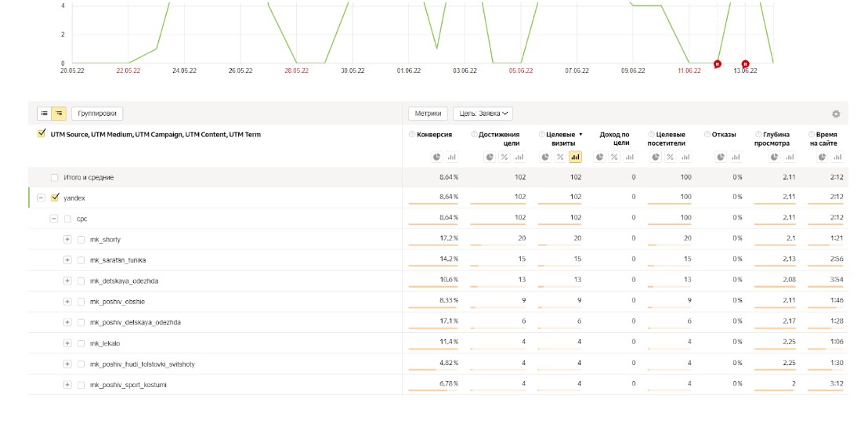Screen dimensions: 868x431
Task: Tick the Итого и средние checkbox
Action: pyautogui.click(x=55, y=178)
